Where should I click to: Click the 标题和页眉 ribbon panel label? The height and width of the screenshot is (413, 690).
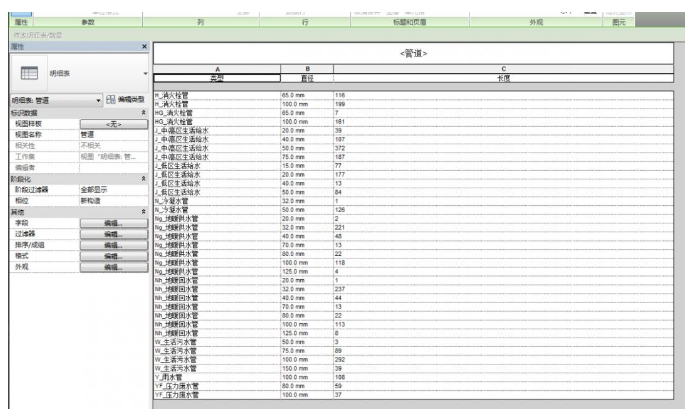coord(409,22)
